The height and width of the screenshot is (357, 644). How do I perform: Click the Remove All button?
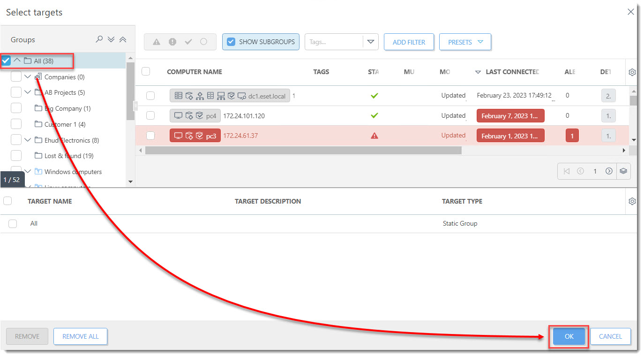[81, 336]
